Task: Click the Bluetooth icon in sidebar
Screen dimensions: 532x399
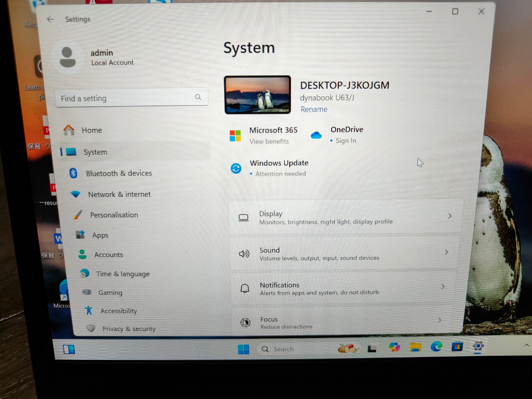Action: point(73,173)
